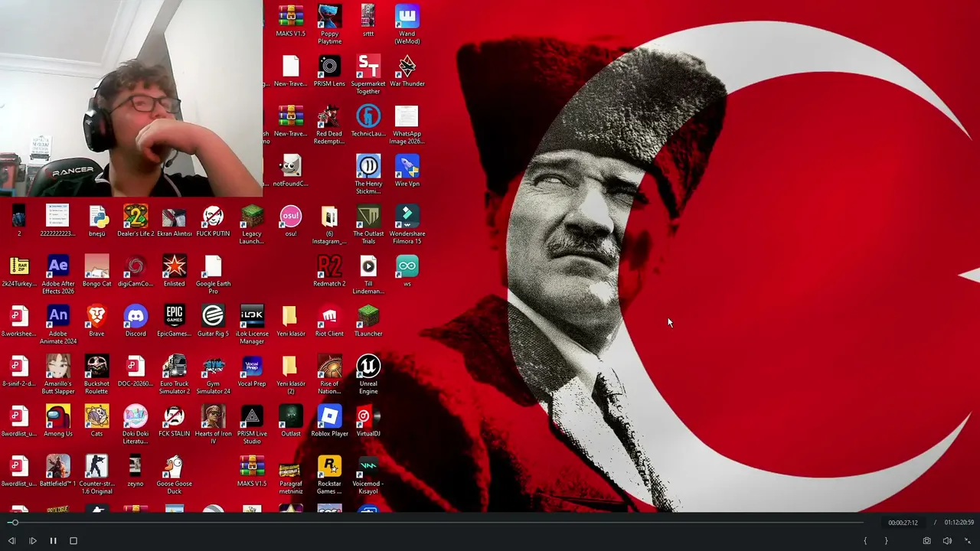
Task: Step forward one frame in the player
Action: click(33, 541)
